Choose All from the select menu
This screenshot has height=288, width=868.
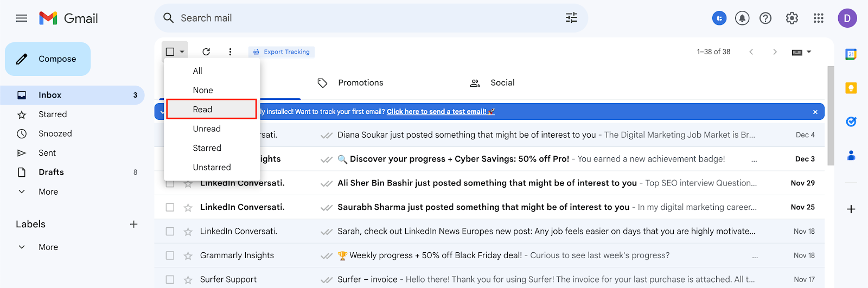click(x=212, y=71)
